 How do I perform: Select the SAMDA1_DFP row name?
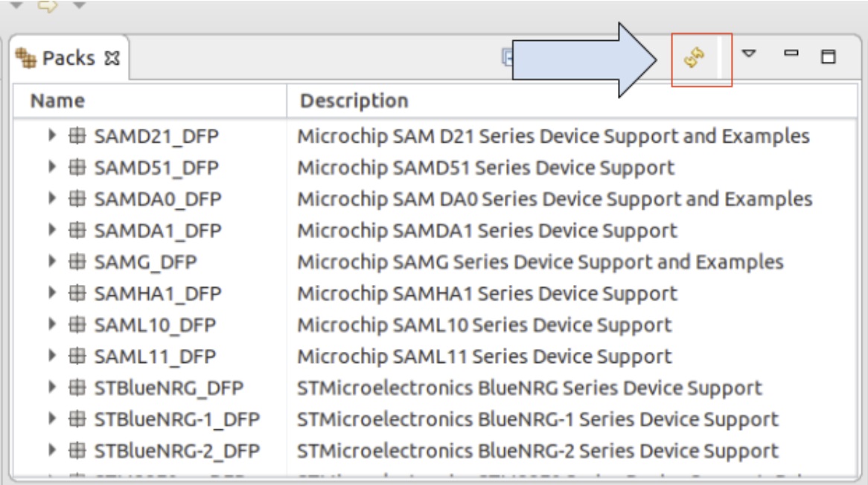158,231
